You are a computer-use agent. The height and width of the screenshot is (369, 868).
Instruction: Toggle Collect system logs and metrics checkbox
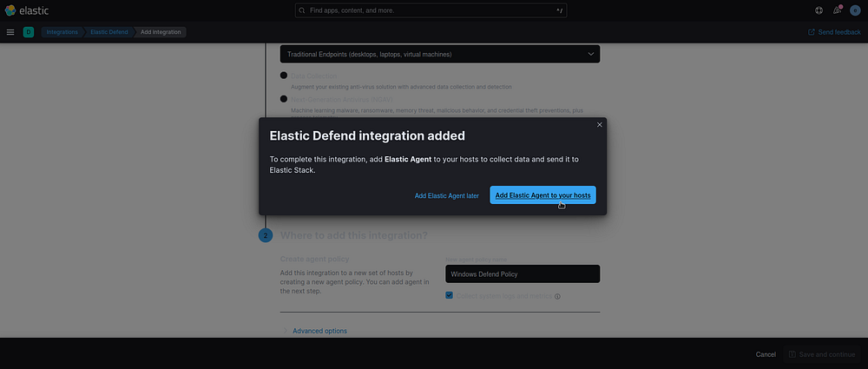coord(449,295)
